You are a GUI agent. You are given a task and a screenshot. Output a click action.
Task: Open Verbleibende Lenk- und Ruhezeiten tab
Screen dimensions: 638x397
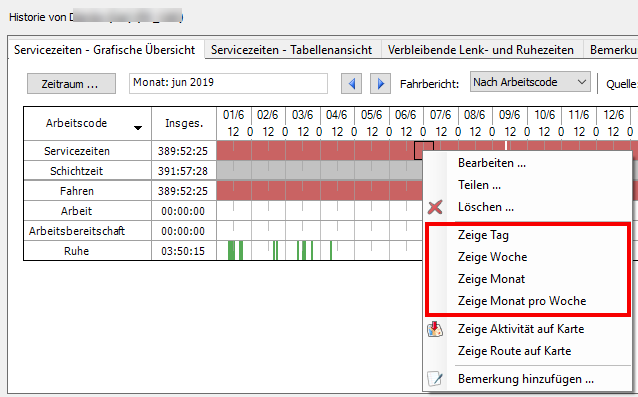(x=481, y=50)
